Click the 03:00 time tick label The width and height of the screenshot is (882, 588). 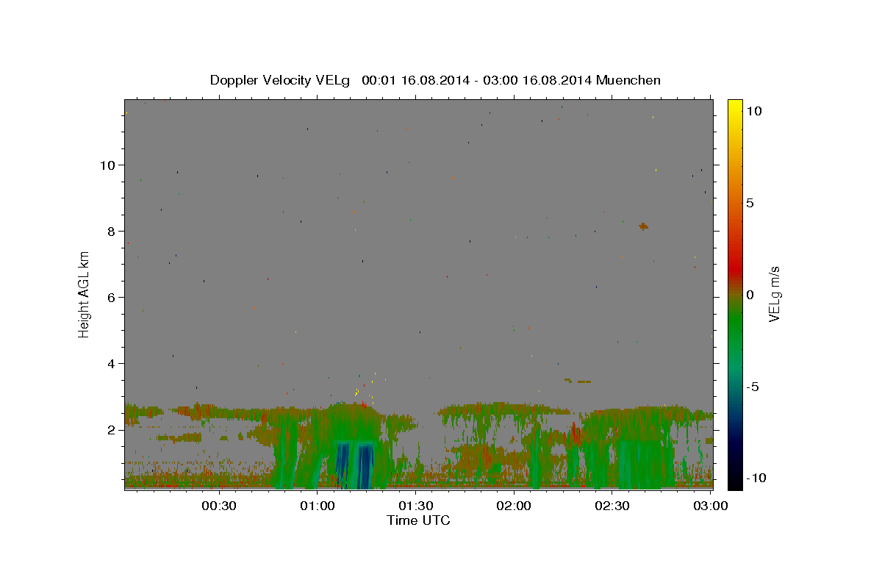[710, 506]
